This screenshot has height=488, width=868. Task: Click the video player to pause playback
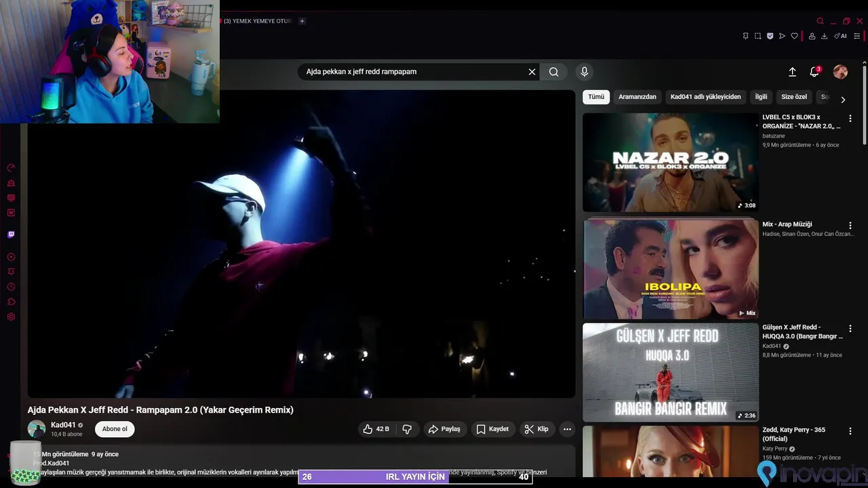point(301,244)
